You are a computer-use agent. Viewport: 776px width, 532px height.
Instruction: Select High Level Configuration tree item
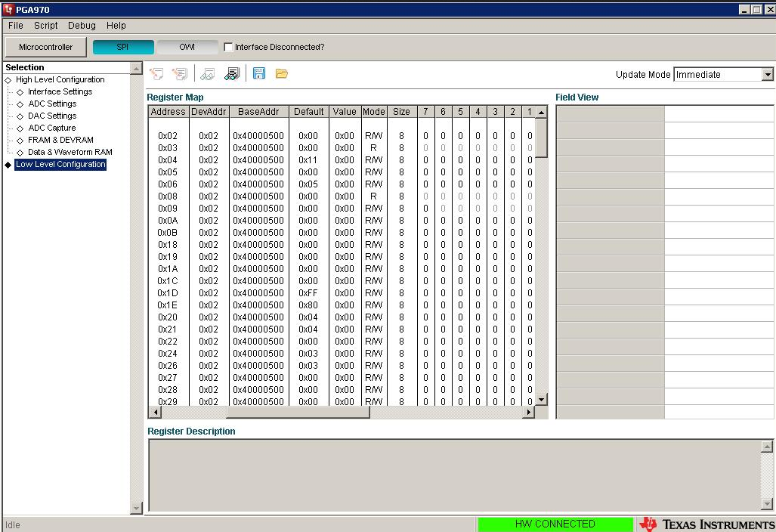60,79
